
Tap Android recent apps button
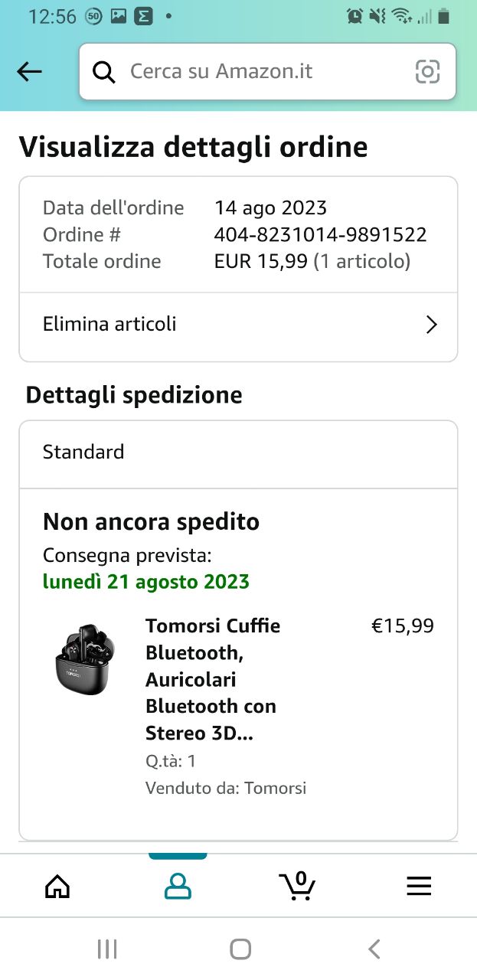pyautogui.click(x=107, y=949)
